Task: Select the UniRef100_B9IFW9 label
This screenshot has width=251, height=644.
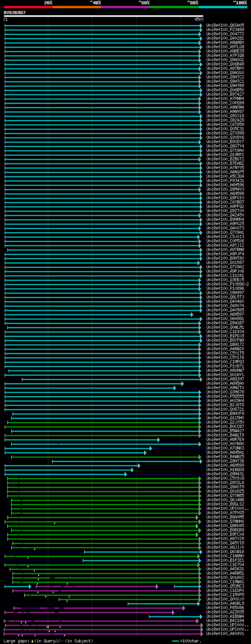Action: click(x=225, y=340)
